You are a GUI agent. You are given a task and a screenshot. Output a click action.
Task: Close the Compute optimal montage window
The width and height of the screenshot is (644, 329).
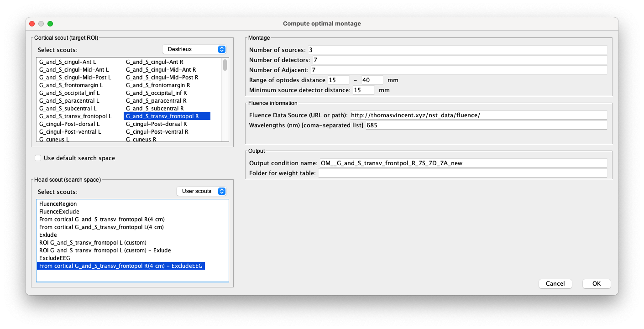pyautogui.click(x=32, y=24)
